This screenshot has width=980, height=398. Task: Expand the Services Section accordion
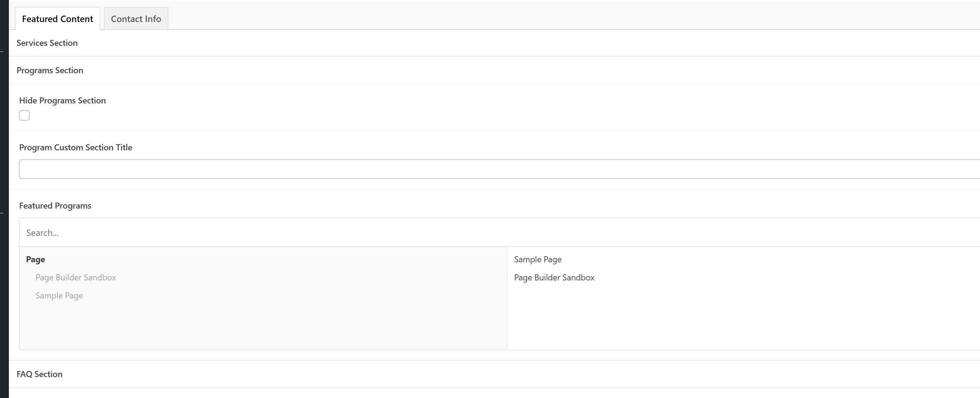tap(47, 43)
